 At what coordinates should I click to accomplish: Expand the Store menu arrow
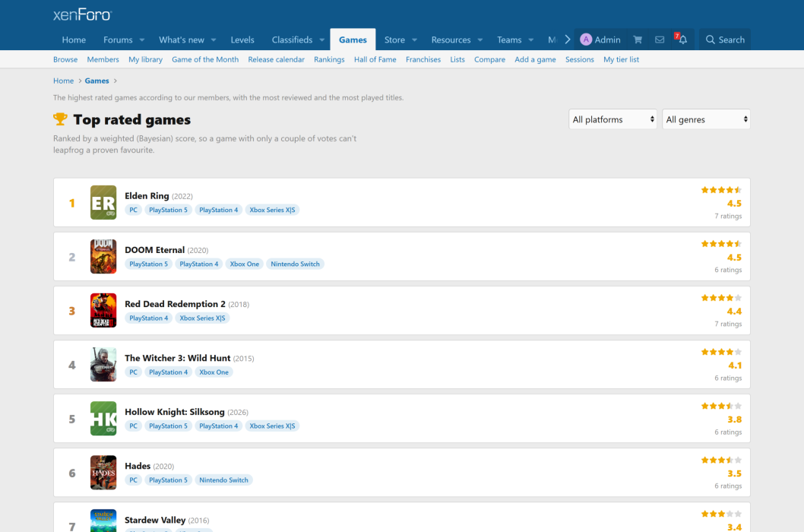point(414,40)
